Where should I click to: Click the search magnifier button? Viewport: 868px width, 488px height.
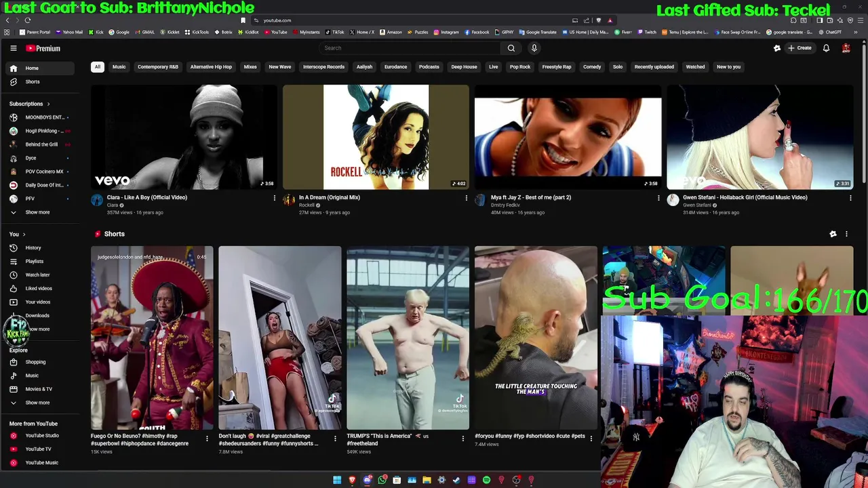click(511, 48)
